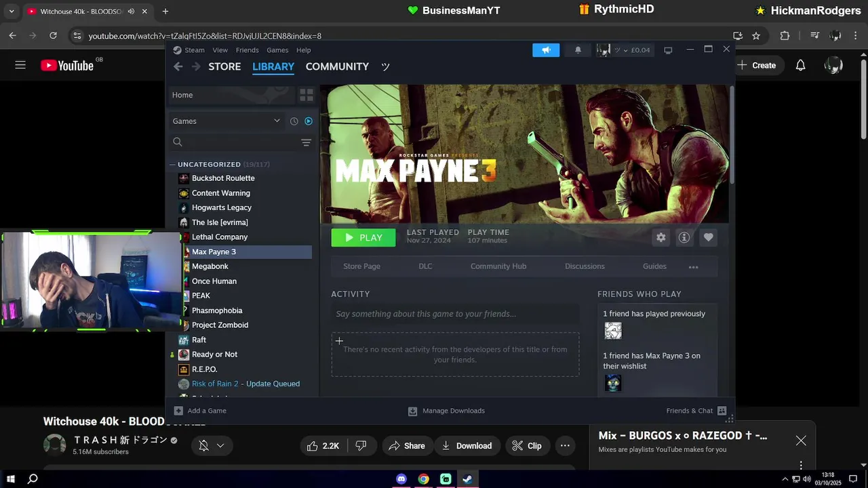Go forward with Steam's forward arrow
This screenshot has height=488, width=868.
pyautogui.click(x=196, y=66)
